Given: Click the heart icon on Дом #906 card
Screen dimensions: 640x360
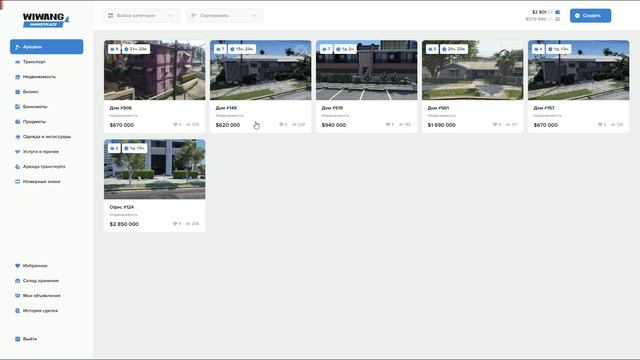Looking at the screenshot, I should point(176,124).
